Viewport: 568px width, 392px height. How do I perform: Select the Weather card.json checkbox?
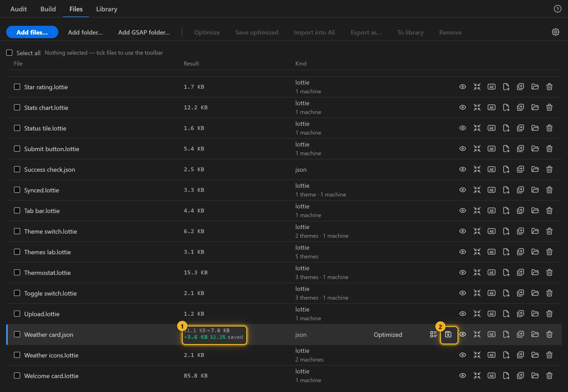pos(17,334)
